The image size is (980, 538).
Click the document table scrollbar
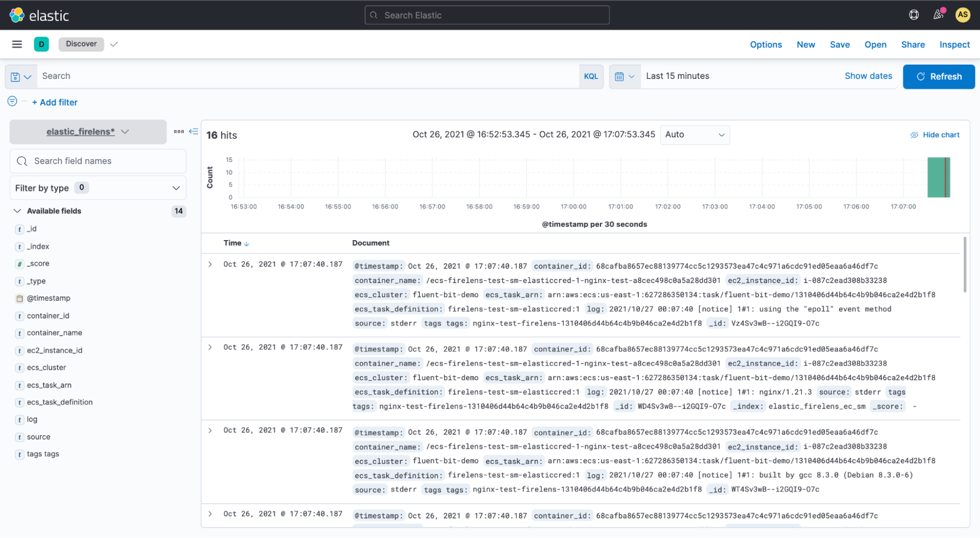[x=965, y=265]
